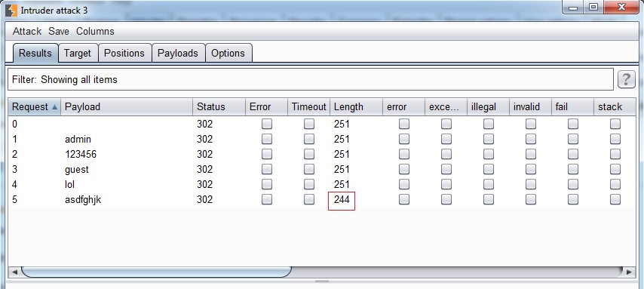This screenshot has width=644, height=289.
Task: Click the horizontal scrollbar thumb
Action: 156,272
